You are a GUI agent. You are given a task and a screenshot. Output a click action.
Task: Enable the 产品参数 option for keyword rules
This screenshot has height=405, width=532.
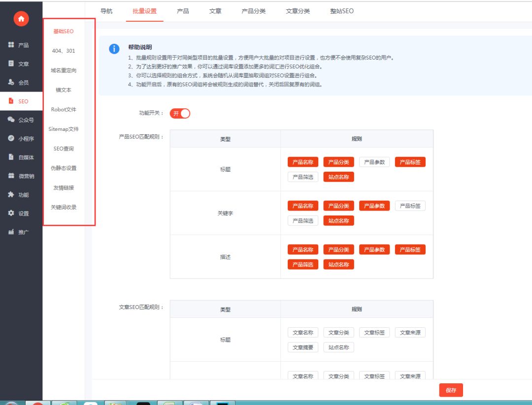click(x=375, y=205)
